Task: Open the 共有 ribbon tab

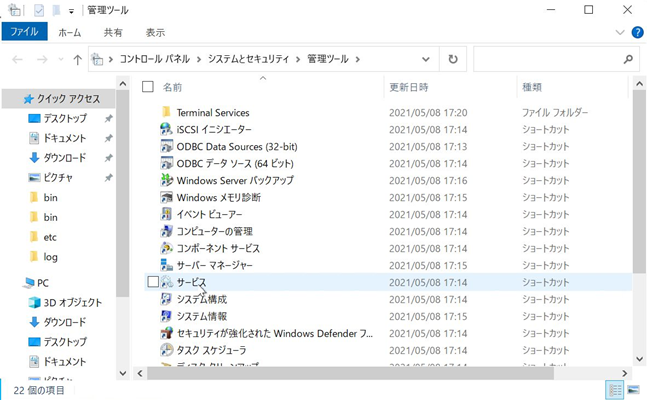Action: pyautogui.click(x=113, y=32)
